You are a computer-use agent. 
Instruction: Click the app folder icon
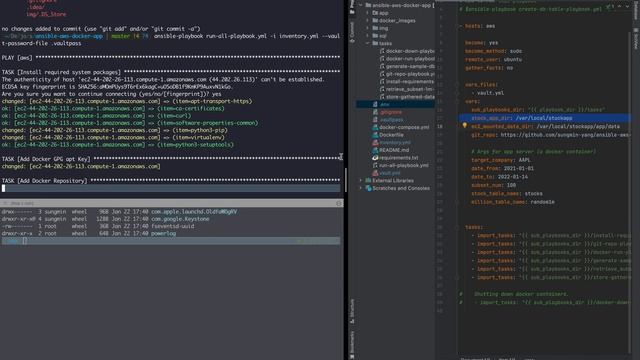[375, 13]
